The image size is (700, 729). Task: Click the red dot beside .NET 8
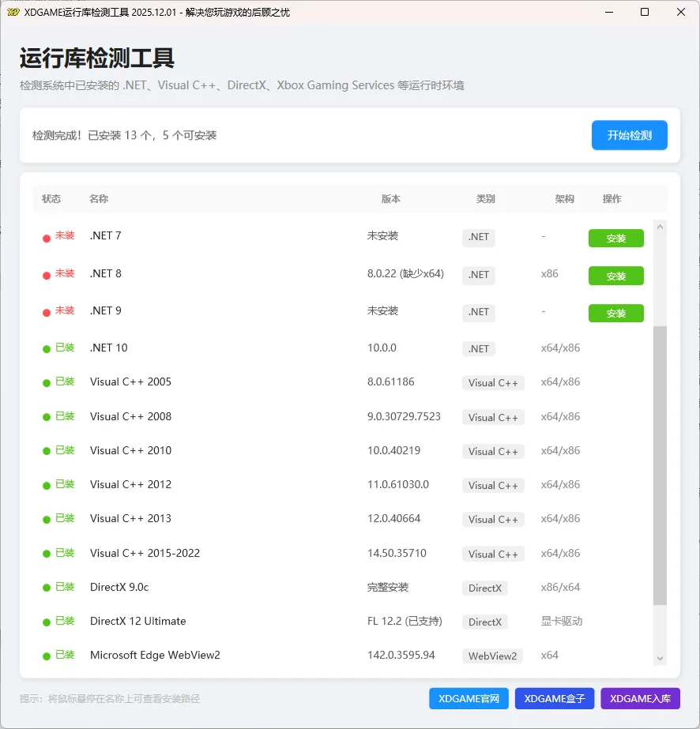(46, 275)
